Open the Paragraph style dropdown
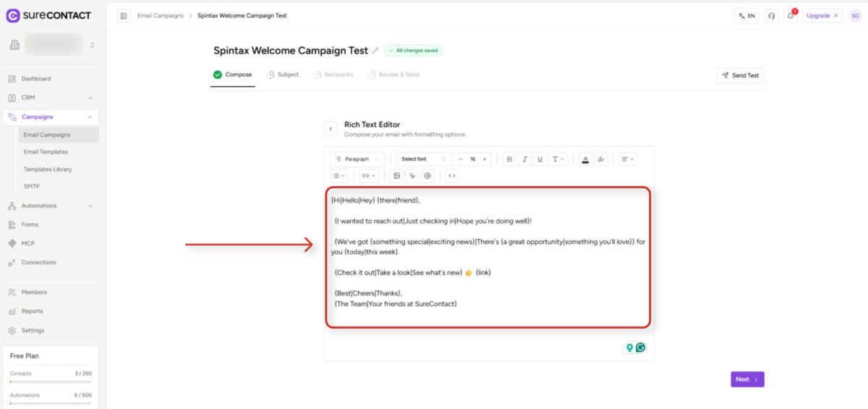The width and height of the screenshot is (868, 409). tap(358, 159)
